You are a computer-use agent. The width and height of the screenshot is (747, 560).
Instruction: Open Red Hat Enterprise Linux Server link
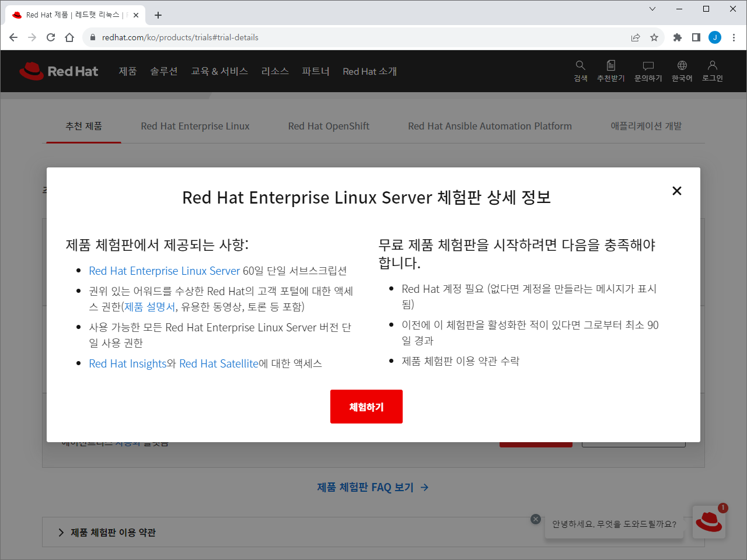point(165,271)
